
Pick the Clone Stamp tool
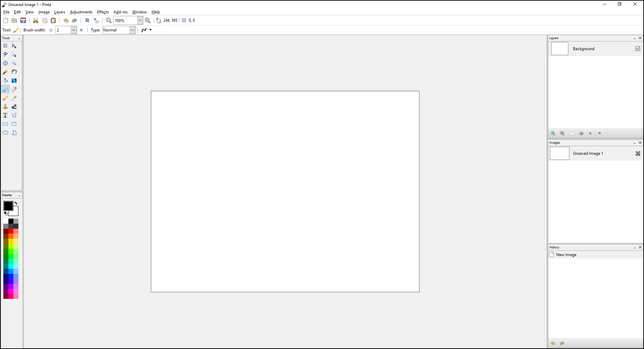click(5, 106)
